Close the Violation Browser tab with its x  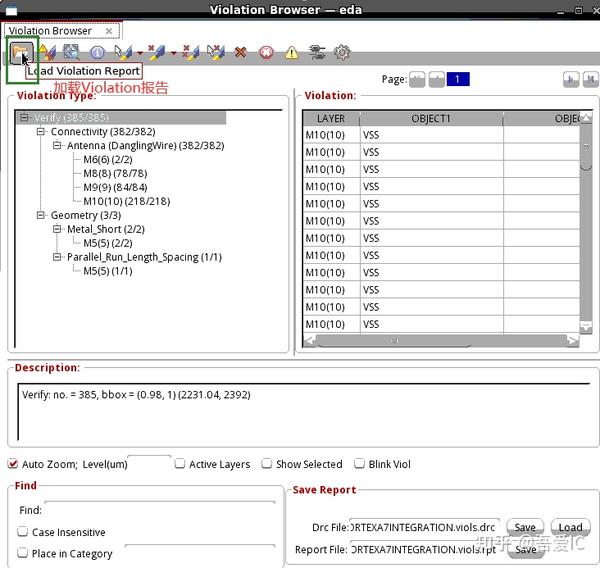click(x=109, y=31)
